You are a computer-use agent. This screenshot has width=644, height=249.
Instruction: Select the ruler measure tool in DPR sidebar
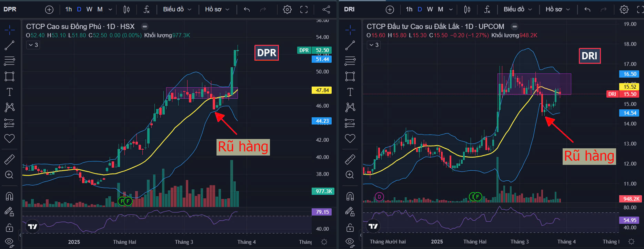coord(10,159)
